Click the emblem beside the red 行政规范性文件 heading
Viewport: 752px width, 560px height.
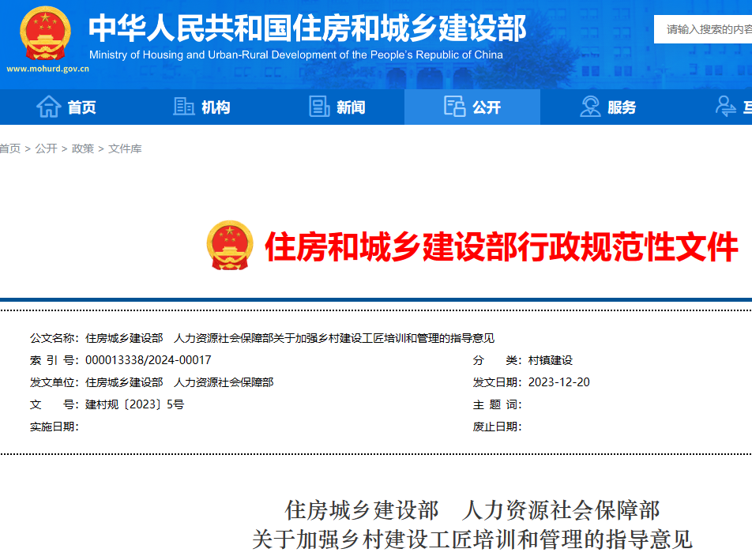pos(230,246)
